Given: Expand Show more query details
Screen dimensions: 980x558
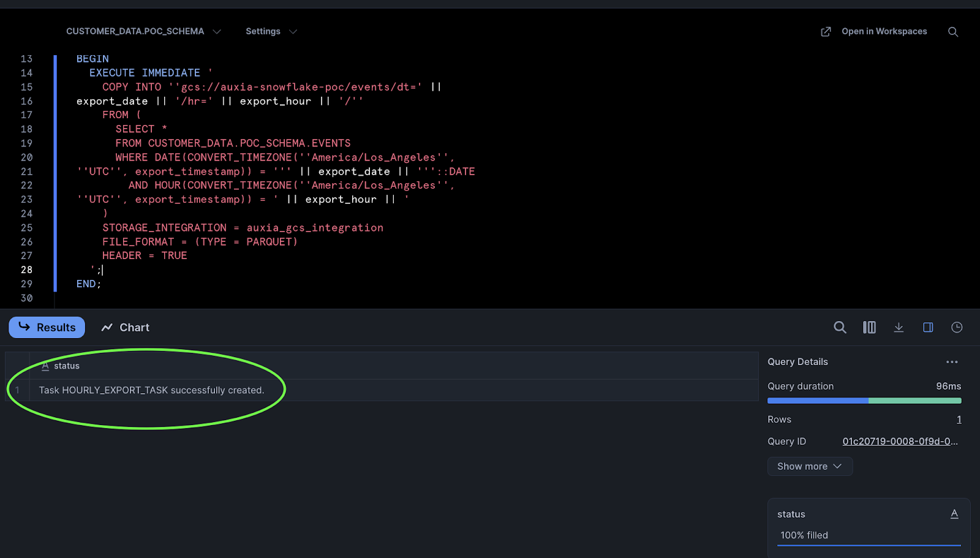Looking at the screenshot, I should [810, 466].
